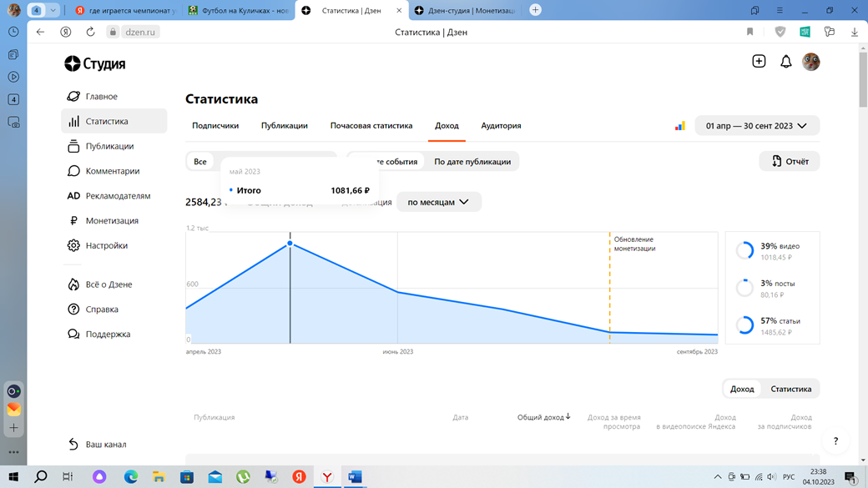Click the 57% статьи income ring
Image resolution: width=868 pixels, height=488 pixels.
[x=744, y=325]
